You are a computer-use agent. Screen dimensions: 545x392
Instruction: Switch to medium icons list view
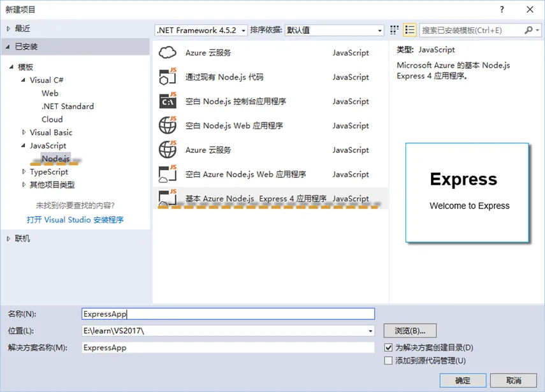[410, 30]
